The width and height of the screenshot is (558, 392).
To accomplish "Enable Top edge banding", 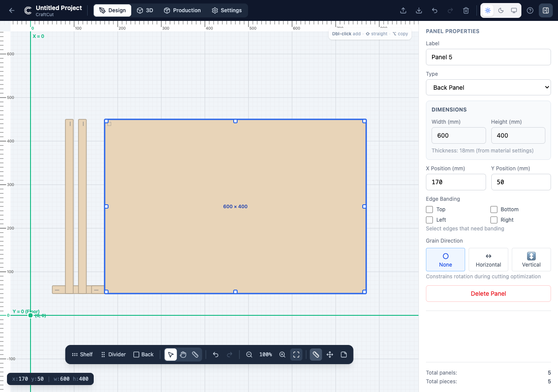I will 429,209.
